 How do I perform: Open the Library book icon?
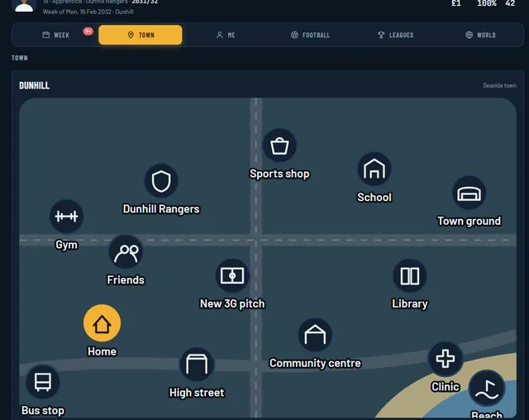point(410,275)
